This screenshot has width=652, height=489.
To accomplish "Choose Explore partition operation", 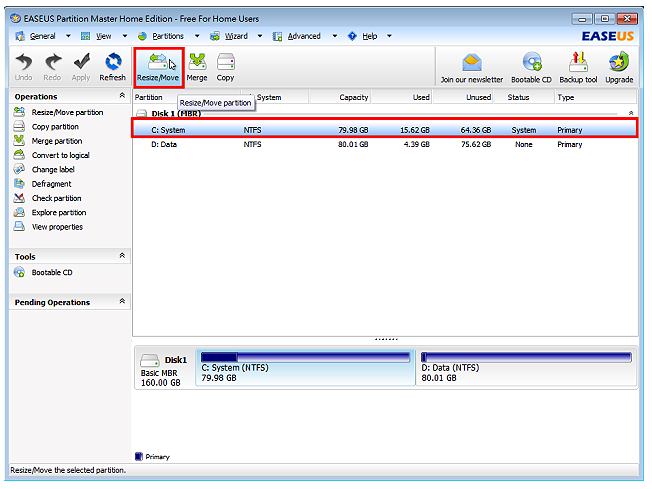I will pos(59,212).
